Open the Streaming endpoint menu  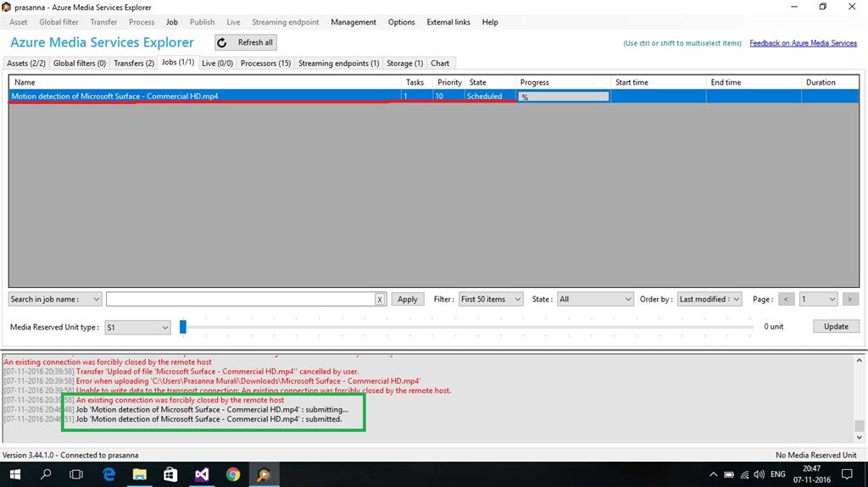coord(285,22)
